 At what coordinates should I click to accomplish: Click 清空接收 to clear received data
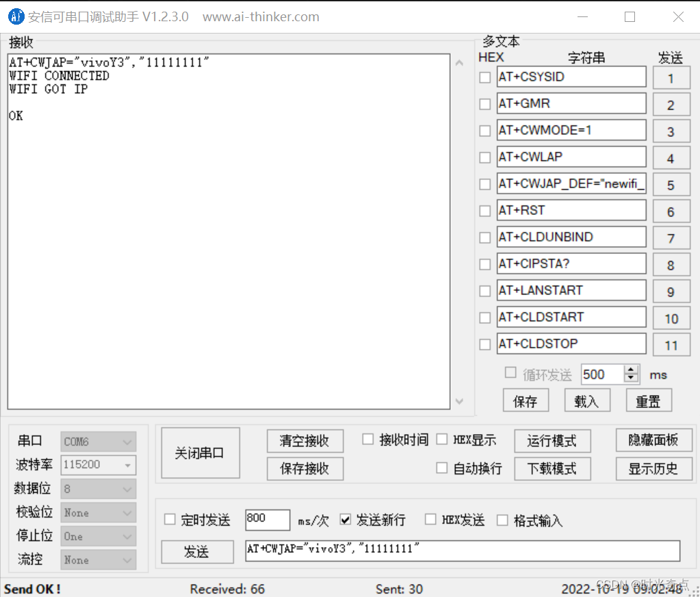pos(305,441)
